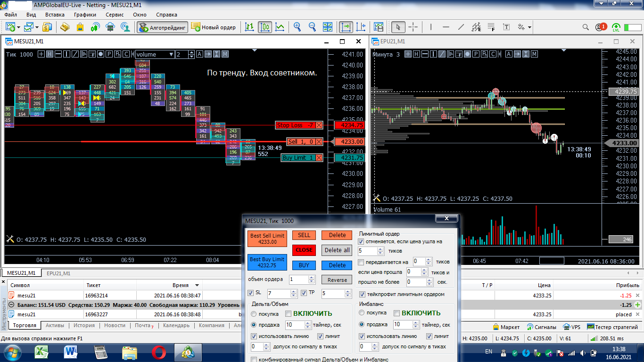Screen dimensions: 644x362
Task: Click the P button in MESU21 chart toolbar
Action: 109,54
